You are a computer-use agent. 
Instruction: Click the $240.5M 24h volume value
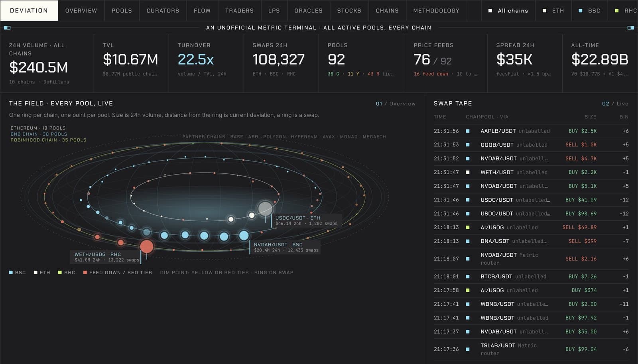click(x=38, y=67)
